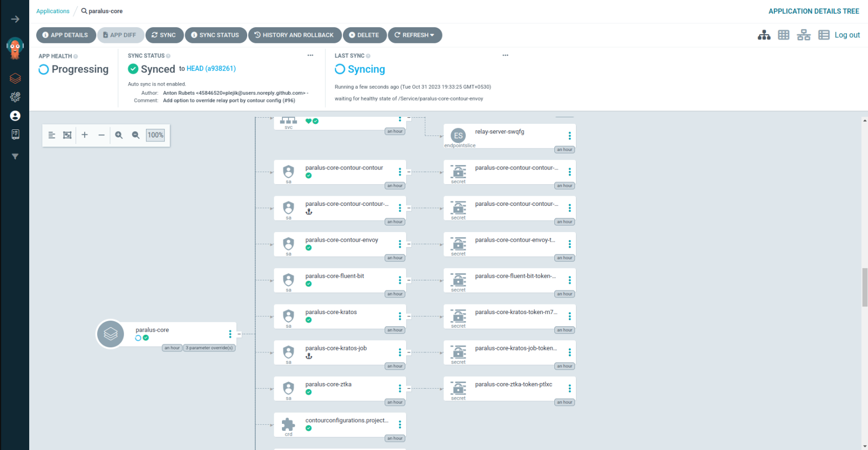Click the magnifier zoom-in icon
Screen dimensions: 868x450
point(119,135)
